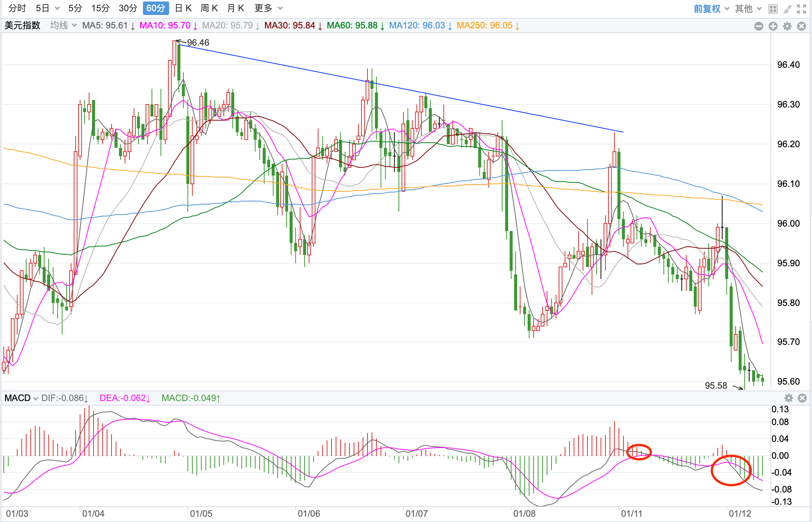Screen dimensions: 812x522
Task: Expand the 均线 indicator type dropdown
Action: point(63,25)
